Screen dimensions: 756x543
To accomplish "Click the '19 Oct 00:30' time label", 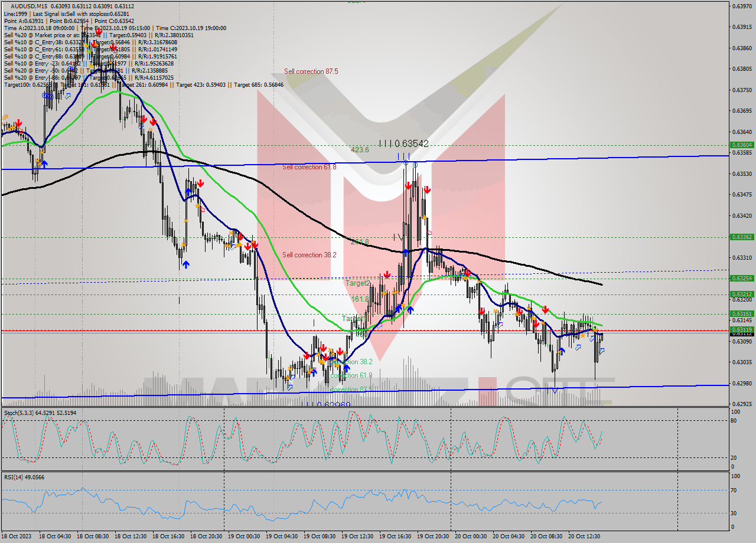I will (x=243, y=536).
